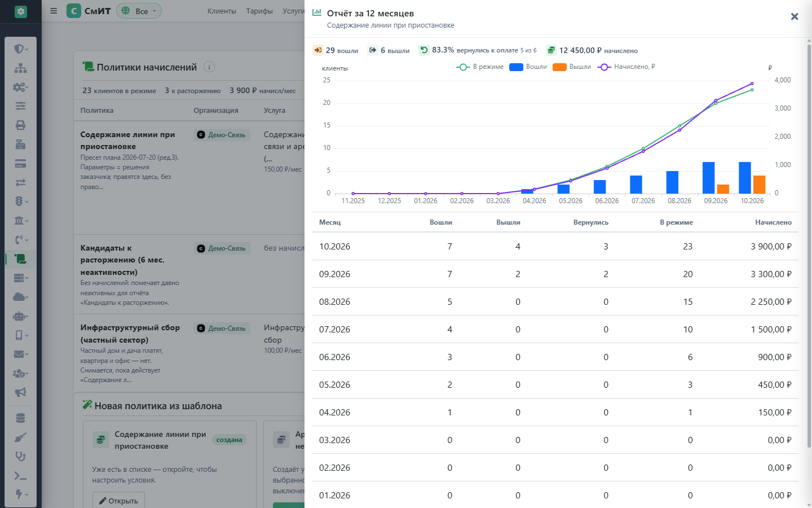Open the traffic light sidebar menu
The width and height of the screenshot is (812, 508).
point(20,202)
